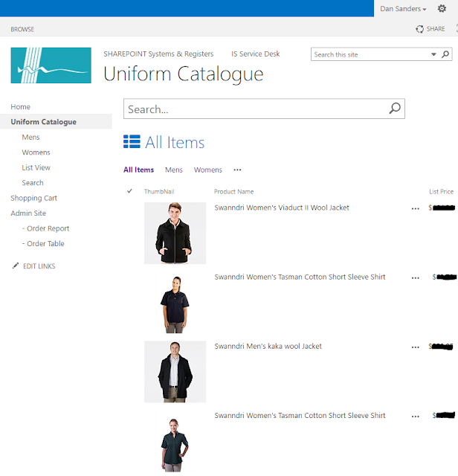
Task: Click the site logo image
Action: 51,65
